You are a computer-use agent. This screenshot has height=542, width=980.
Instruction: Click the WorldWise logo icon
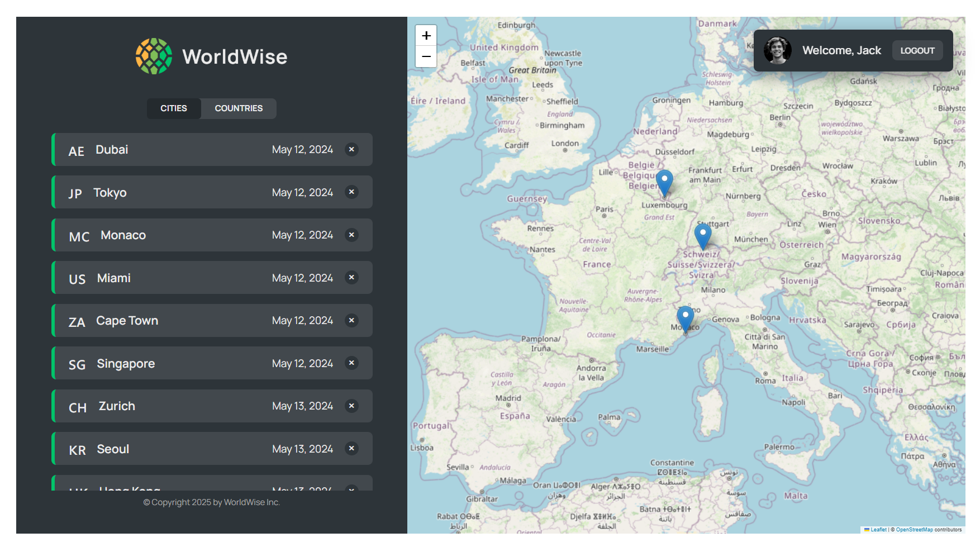[154, 56]
